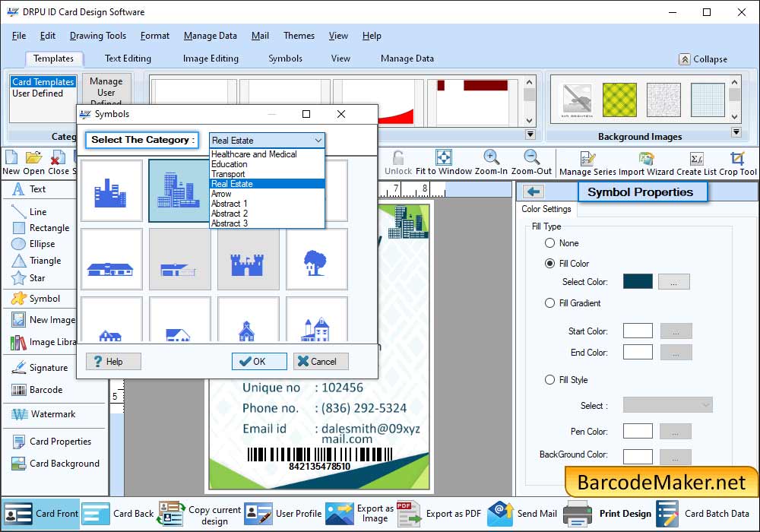Choose the Fill Style option
Viewport: 760px width, 532px height.
549,380
